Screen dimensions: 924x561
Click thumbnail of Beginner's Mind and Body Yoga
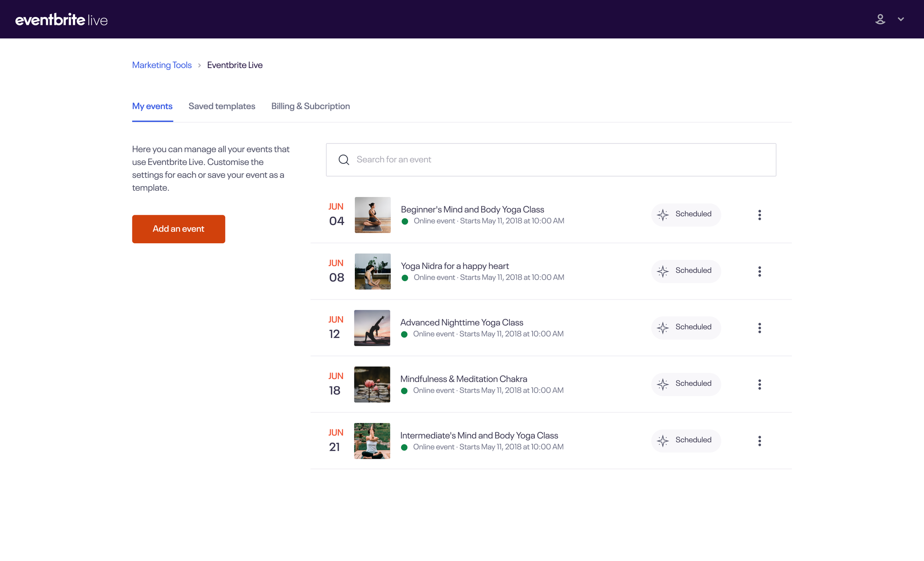click(373, 215)
